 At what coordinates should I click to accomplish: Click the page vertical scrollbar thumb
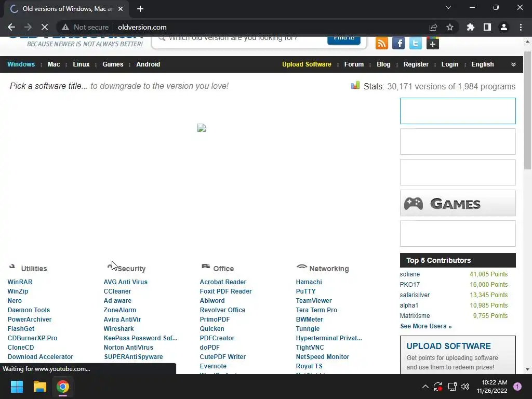[527, 110]
